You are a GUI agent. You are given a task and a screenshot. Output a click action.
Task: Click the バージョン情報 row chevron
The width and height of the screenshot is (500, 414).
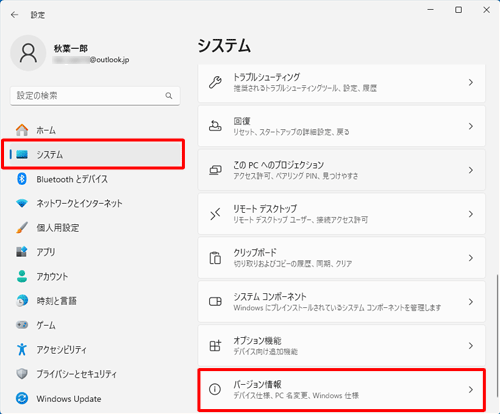point(471,389)
